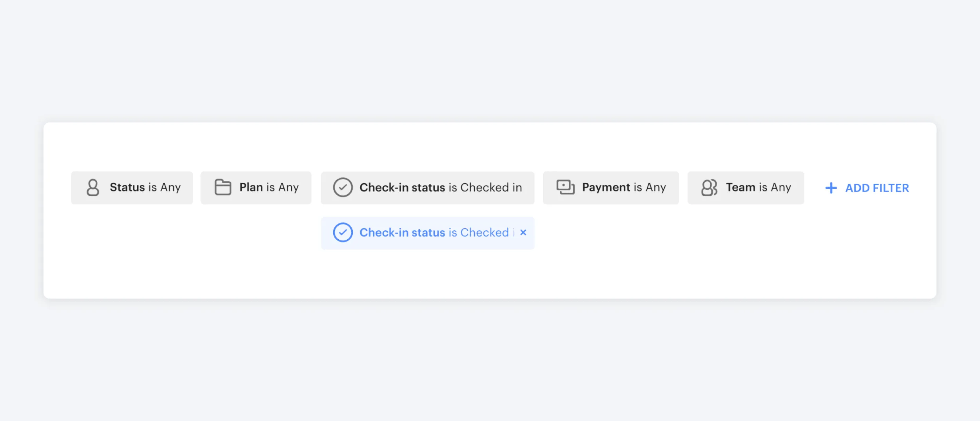Image resolution: width=980 pixels, height=421 pixels.
Task: Expand the gray Check-in status filter chip
Action: [427, 188]
